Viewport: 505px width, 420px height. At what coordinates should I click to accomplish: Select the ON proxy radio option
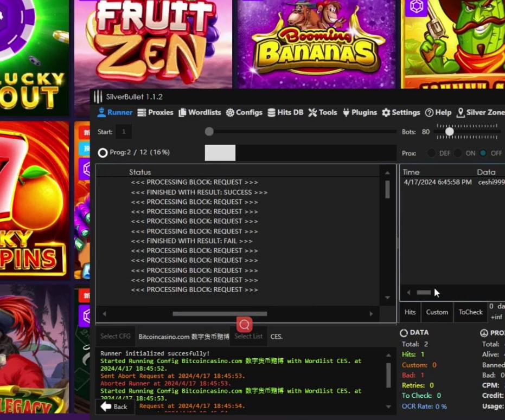point(457,153)
